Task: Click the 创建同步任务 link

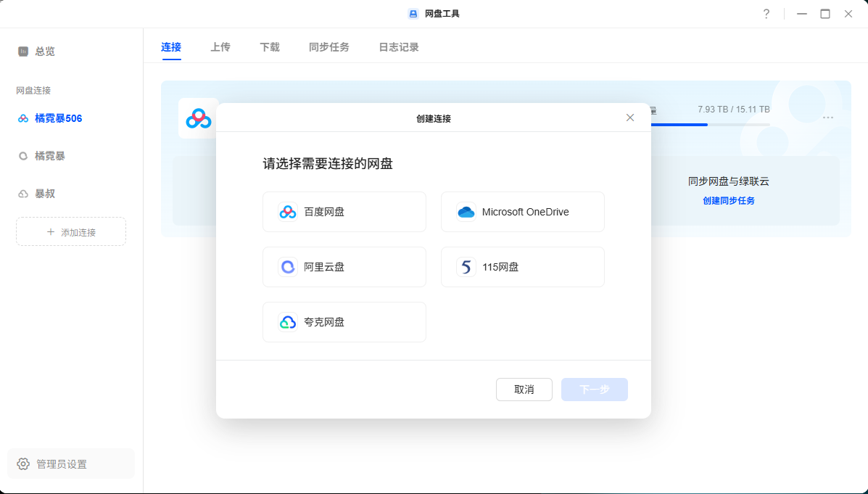Action: [x=729, y=200]
